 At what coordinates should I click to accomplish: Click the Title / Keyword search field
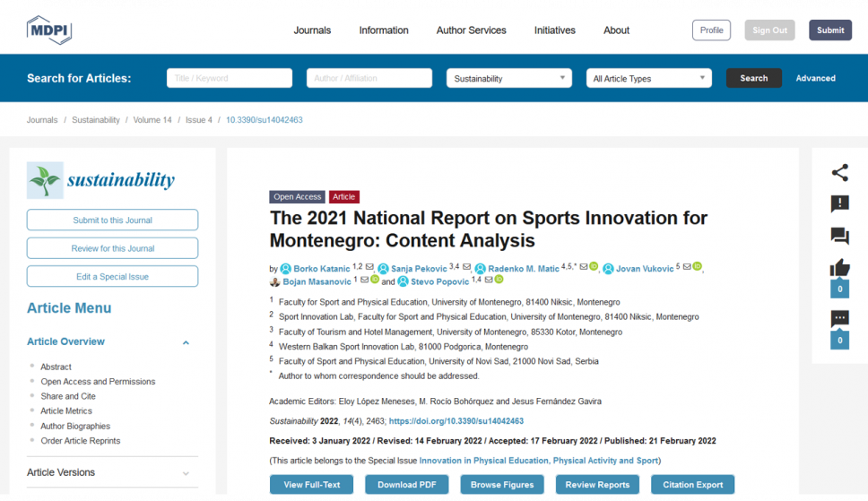coord(230,79)
